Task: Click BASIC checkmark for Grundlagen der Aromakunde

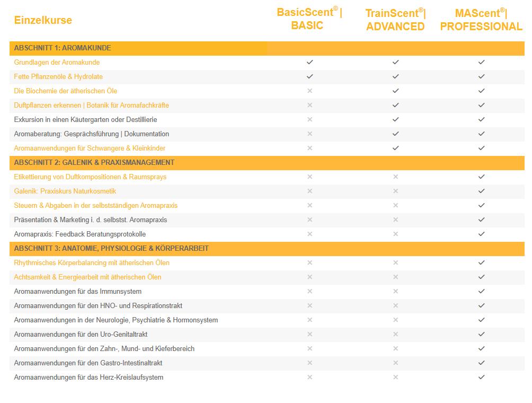Action: point(310,62)
